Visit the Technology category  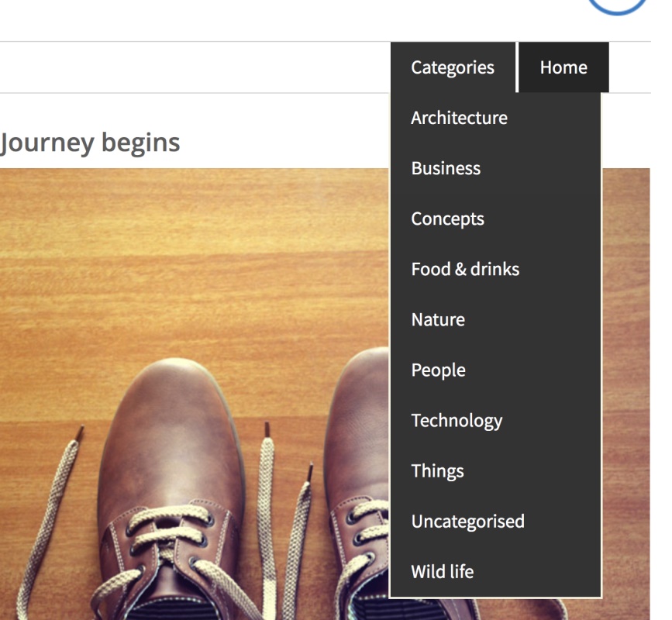(x=457, y=420)
